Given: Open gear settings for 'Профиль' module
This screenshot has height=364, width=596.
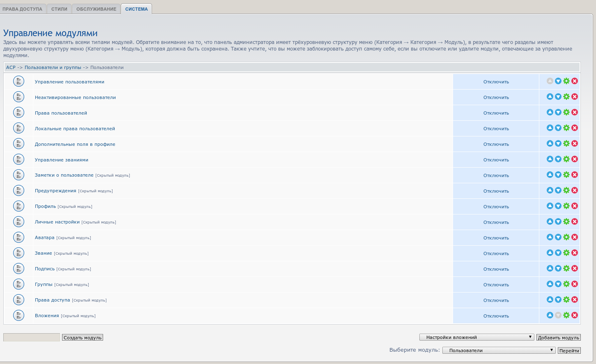Looking at the screenshot, I should (x=566, y=206).
